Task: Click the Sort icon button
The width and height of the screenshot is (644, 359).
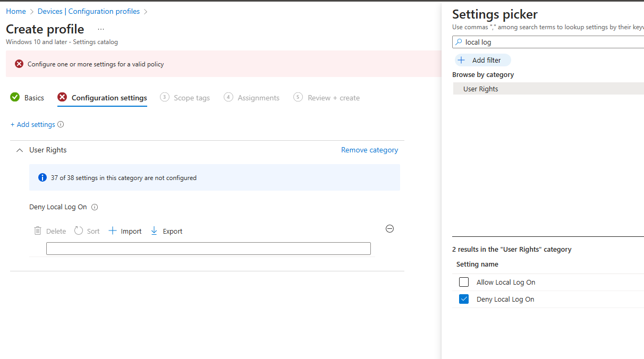Action: pyautogui.click(x=79, y=231)
